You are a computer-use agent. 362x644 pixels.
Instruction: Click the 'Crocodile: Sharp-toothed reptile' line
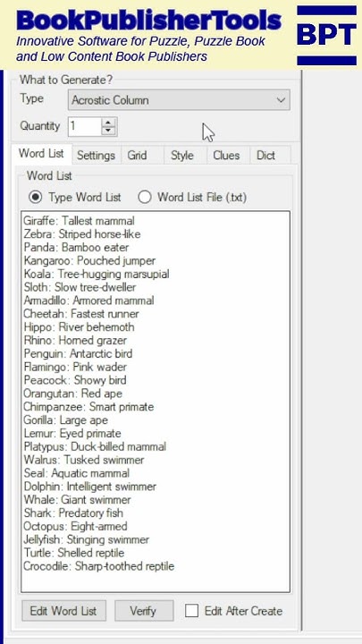pyautogui.click(x=98, y=566)
